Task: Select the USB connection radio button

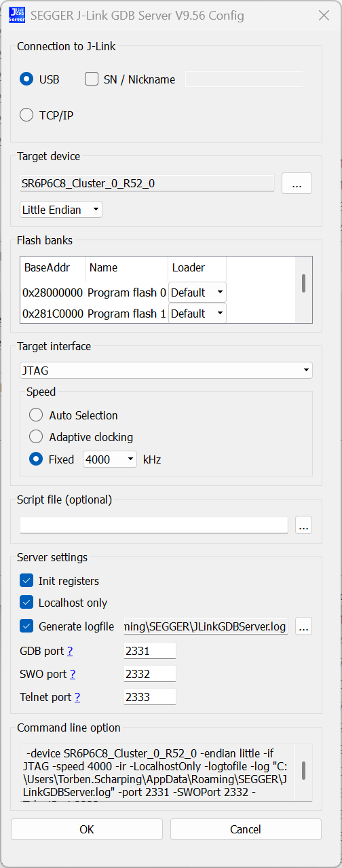Action: (26, 79)
